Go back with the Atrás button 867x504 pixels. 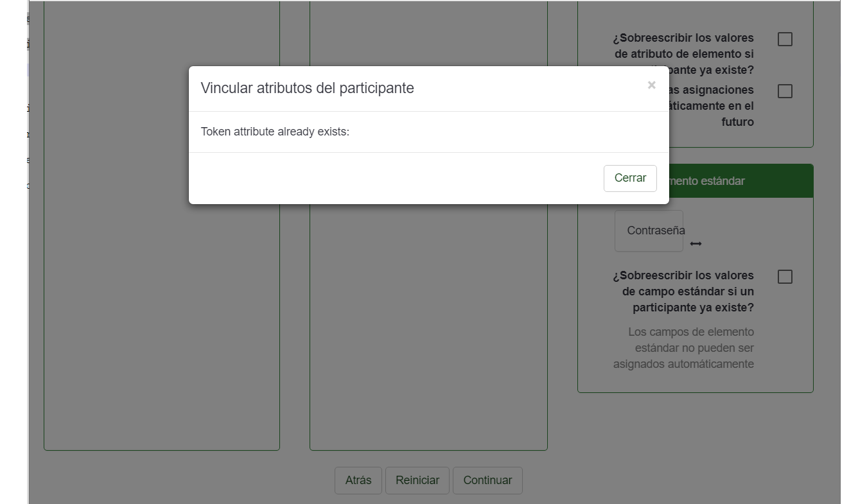coord(358,480)
